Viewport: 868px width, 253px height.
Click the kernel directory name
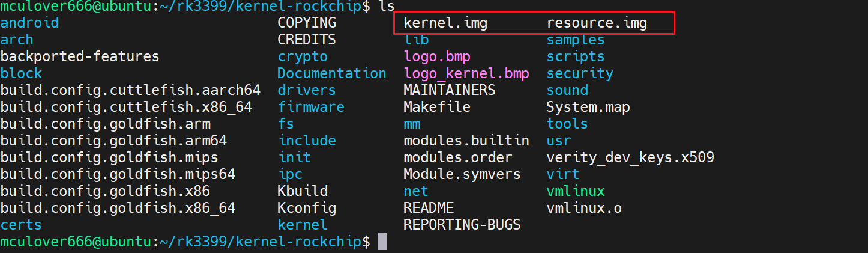point(303,225)
